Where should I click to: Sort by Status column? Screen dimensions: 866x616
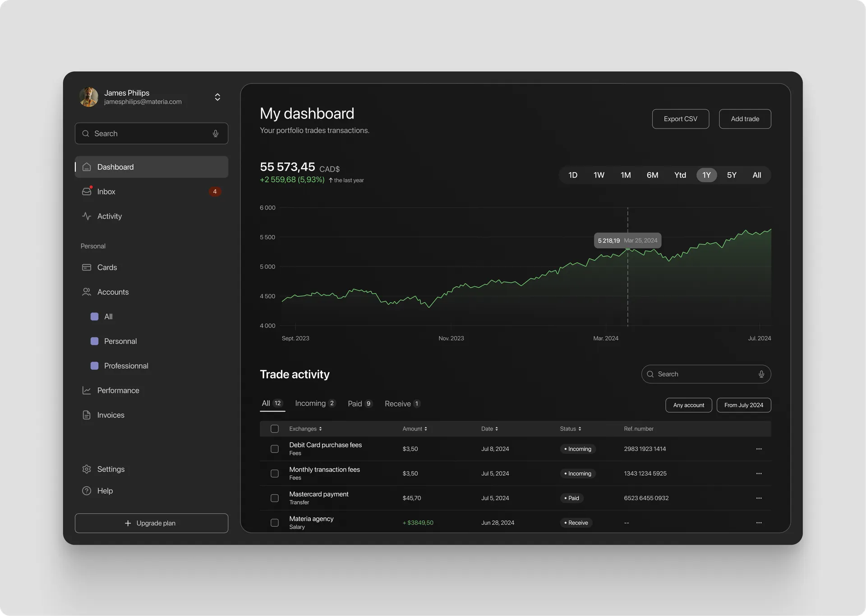(571, 429)
